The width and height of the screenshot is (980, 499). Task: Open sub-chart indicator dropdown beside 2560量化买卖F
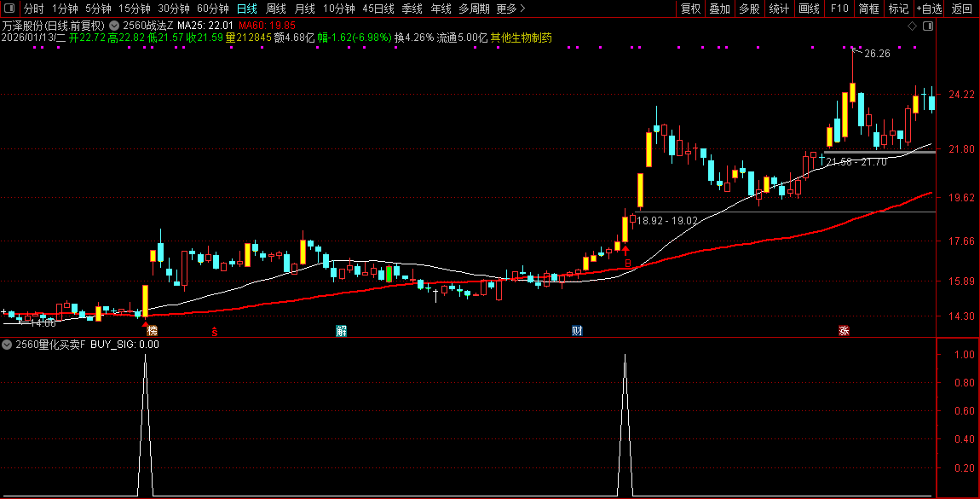(7, 345)
